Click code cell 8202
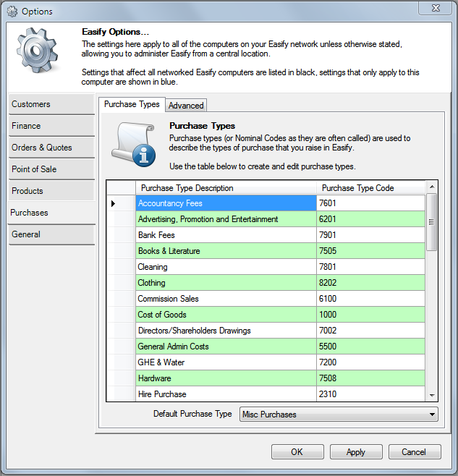Image resolution: width=458 pixels, height=476 pixels. [371, 283]
